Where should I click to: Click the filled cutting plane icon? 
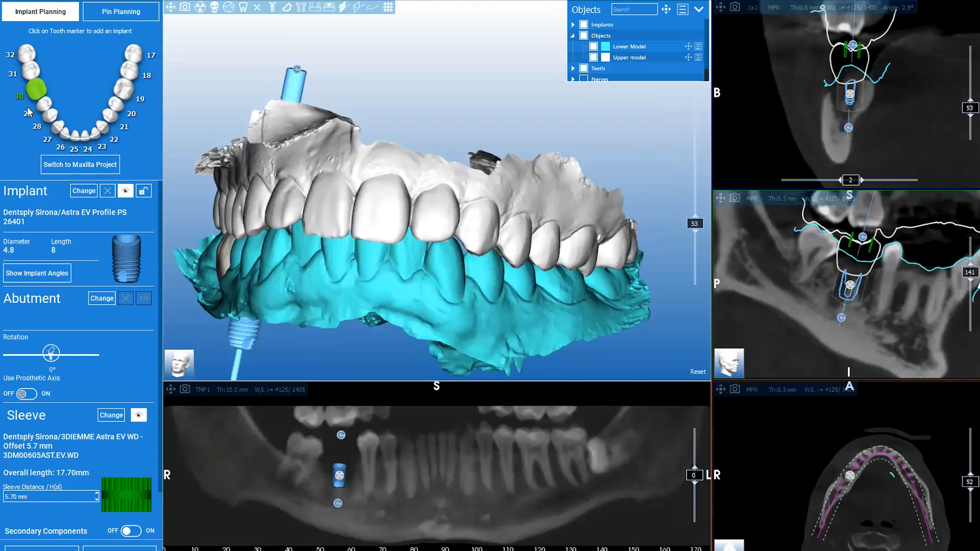click(x=344, y=7)
